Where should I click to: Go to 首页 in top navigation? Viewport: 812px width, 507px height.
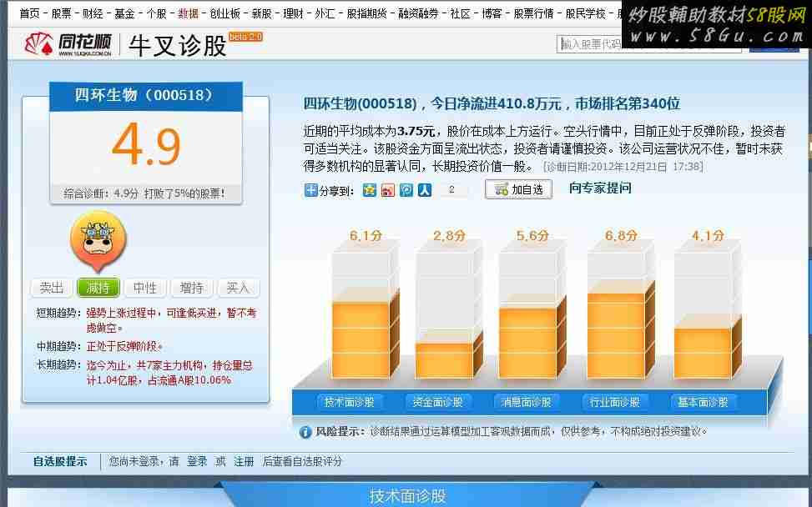(x=29, y=14)
